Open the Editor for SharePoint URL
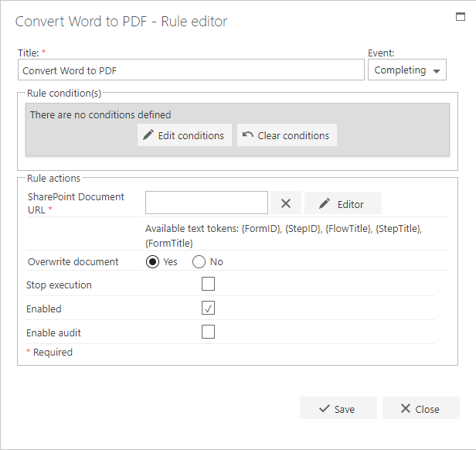 343,203
